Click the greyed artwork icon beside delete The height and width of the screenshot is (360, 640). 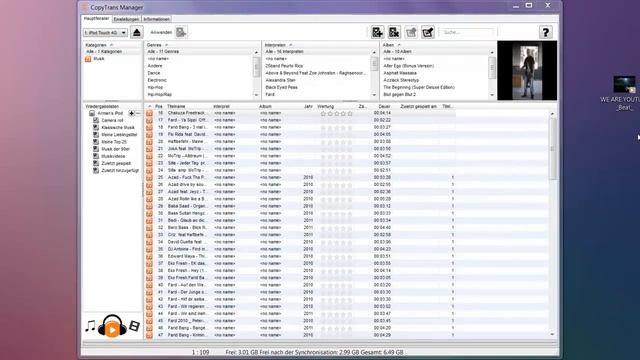(411, 32)
